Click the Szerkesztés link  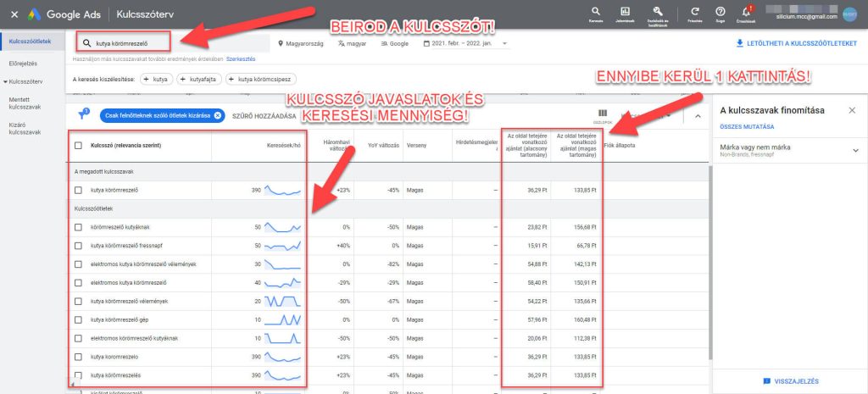pos(240,58)
